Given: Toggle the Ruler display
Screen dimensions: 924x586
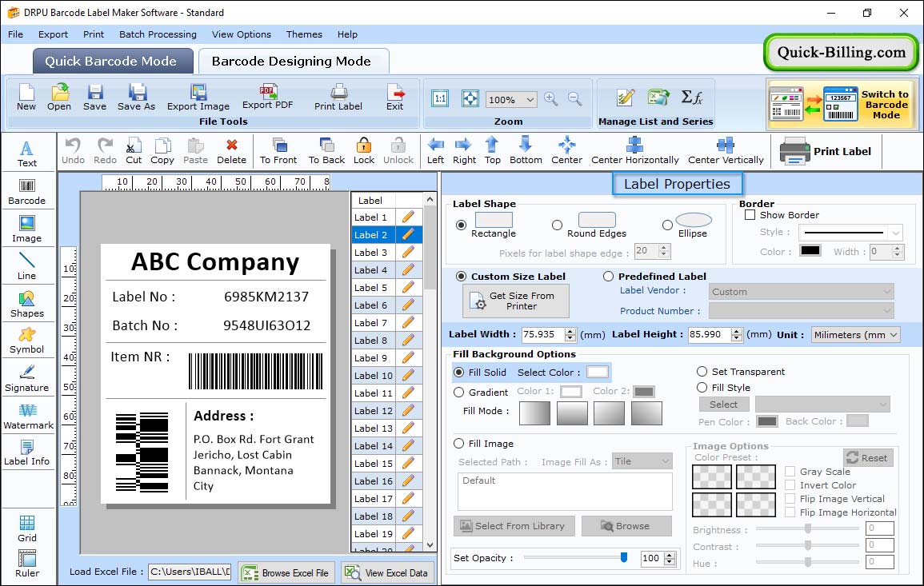Looking at the screenshot, I should pyautogui.click(x=27, y=564).
